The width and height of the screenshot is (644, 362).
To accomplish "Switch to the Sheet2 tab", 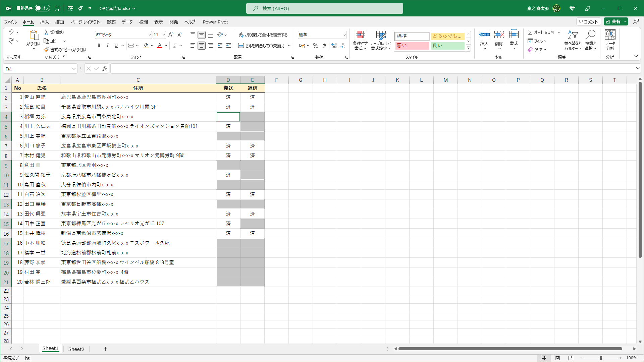I will click(x=76, y=349).
